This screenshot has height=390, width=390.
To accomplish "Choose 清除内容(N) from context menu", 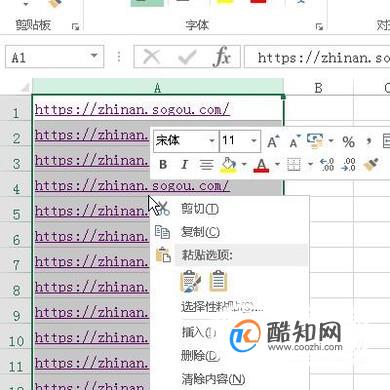I will pyautogui.click(x=213, y=379).
